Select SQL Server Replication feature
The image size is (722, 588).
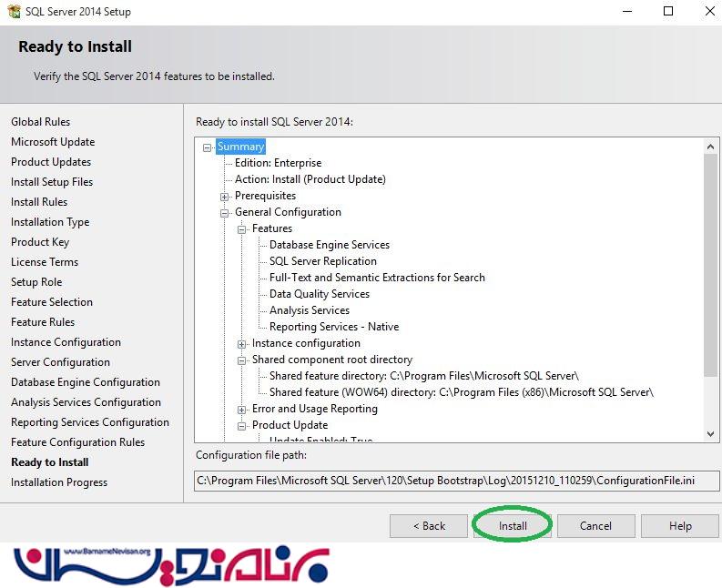click(323, 261)
